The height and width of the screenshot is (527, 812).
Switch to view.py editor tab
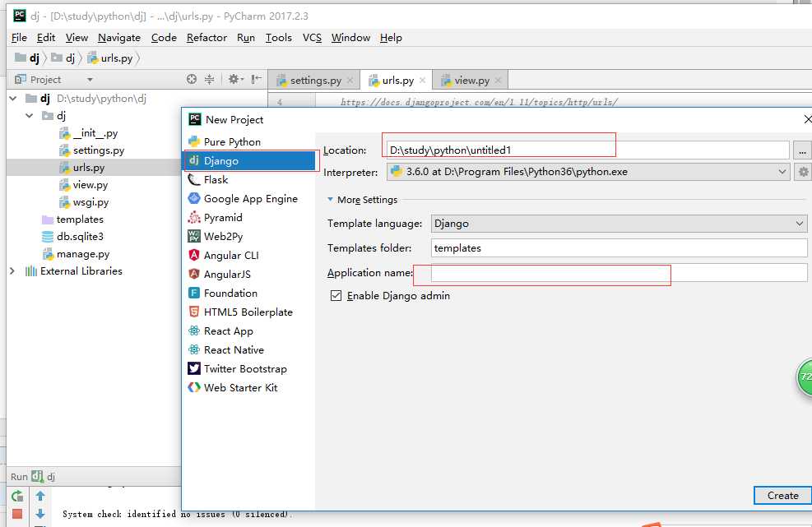[471, 81]
